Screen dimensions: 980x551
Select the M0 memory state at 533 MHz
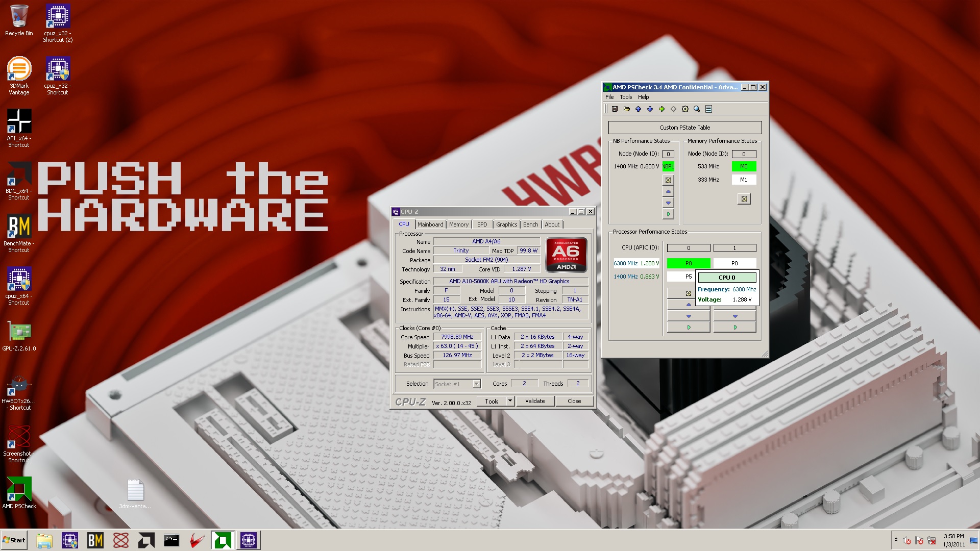point(744,166)
